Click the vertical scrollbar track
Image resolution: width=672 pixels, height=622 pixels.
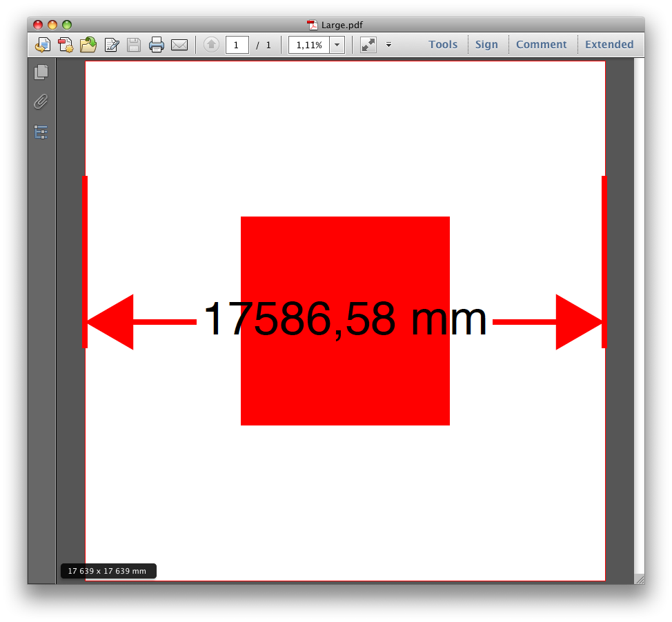pos(639,316)
